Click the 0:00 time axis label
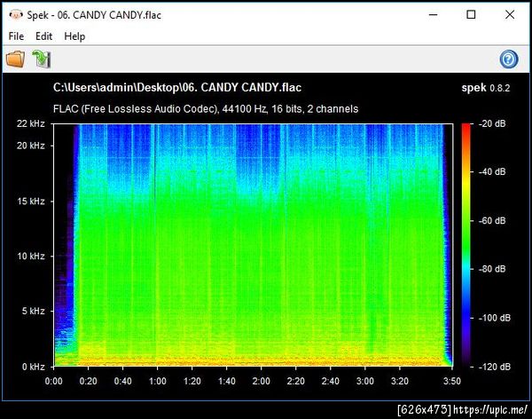 (x=53, y=381)
